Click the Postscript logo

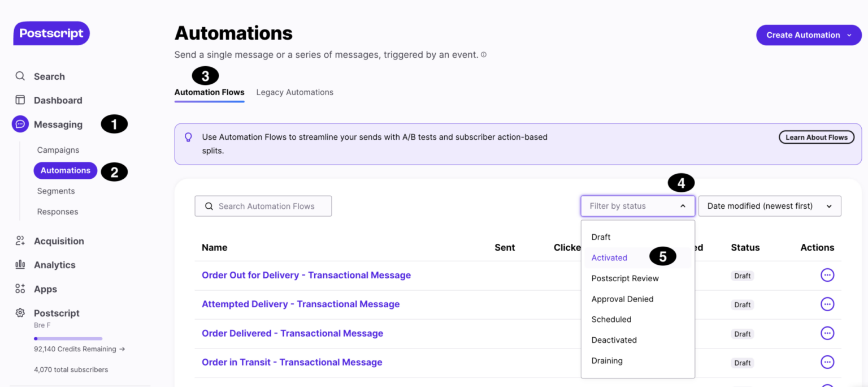pos(51,33)
